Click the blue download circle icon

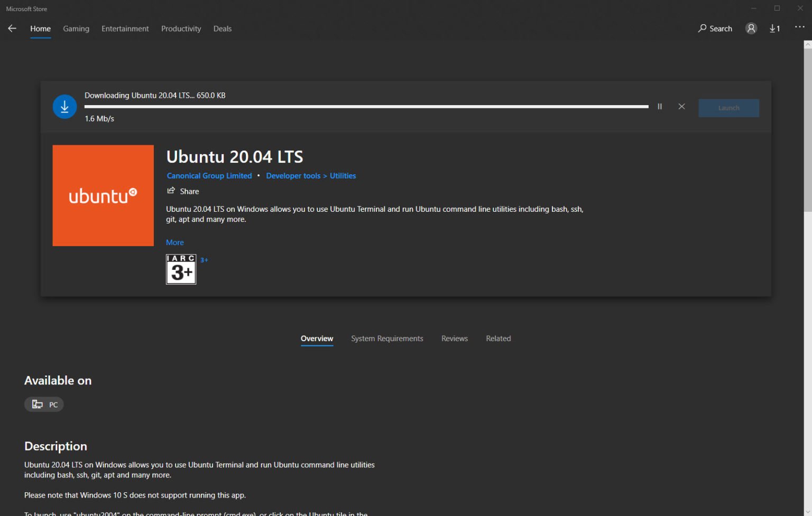pos(64,106)
